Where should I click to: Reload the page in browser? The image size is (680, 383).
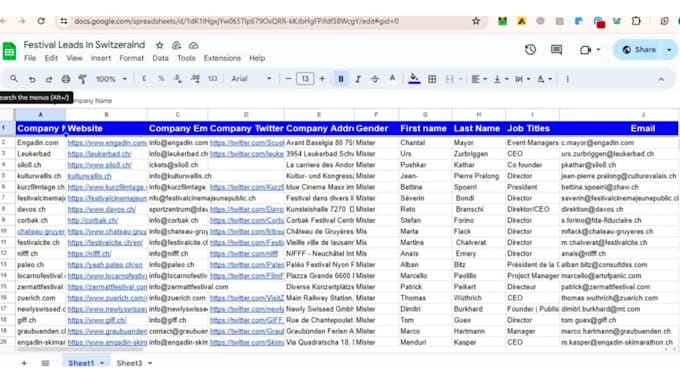coord(41,21)
